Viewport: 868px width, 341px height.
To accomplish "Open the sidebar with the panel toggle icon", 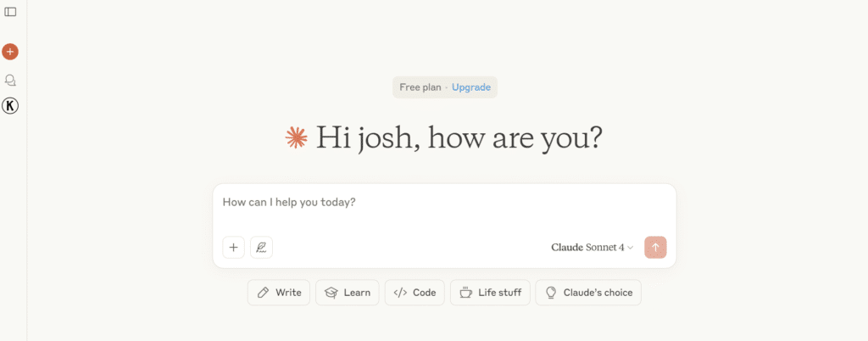I will (10, 12).
